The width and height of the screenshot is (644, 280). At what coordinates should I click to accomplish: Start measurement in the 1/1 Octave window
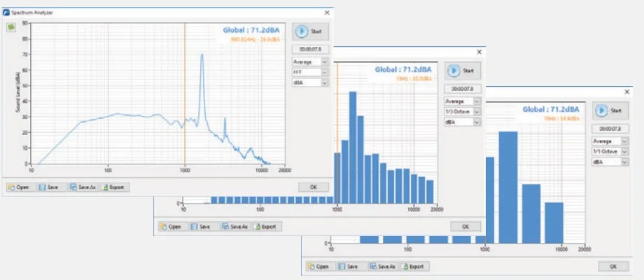[x=610, y=111]
